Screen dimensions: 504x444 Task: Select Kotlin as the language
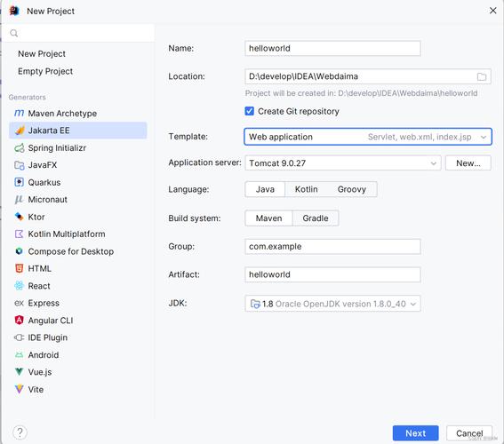(307, 189)
